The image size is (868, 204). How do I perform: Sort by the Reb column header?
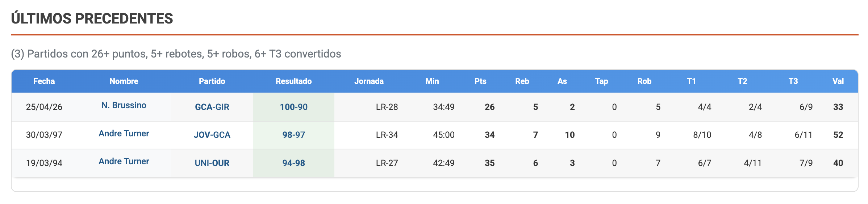[522, 81]
